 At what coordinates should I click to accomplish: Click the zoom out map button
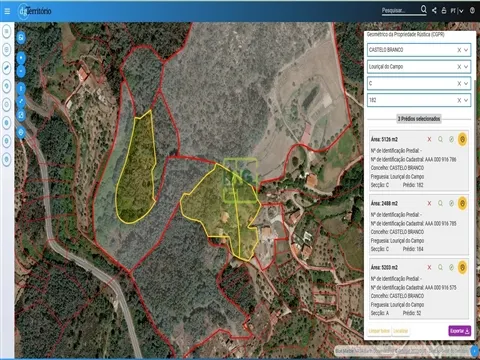21,71
